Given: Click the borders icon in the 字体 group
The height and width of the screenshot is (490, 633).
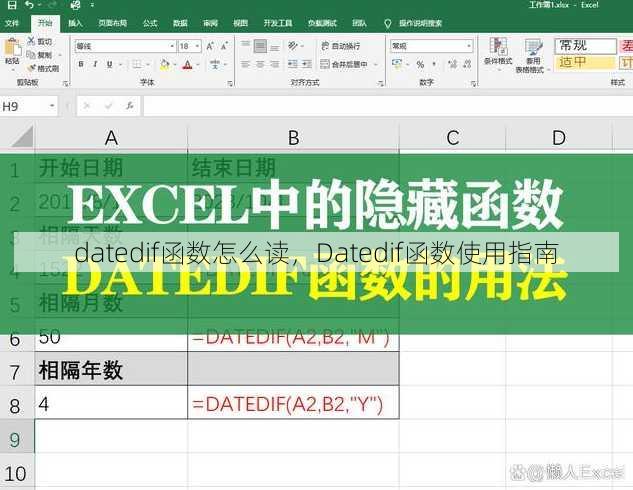Looking at the screenshot, I should pyautogui.click(x=137, y=65).
